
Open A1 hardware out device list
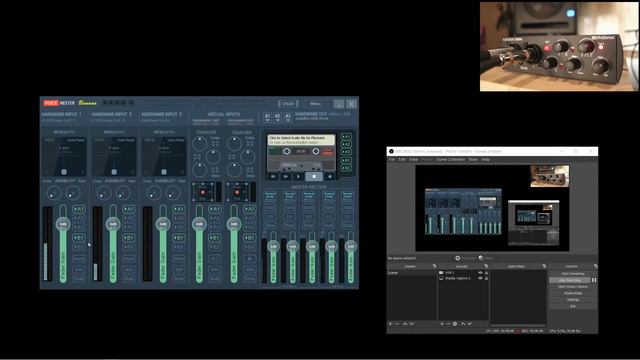tap(267, 118)
